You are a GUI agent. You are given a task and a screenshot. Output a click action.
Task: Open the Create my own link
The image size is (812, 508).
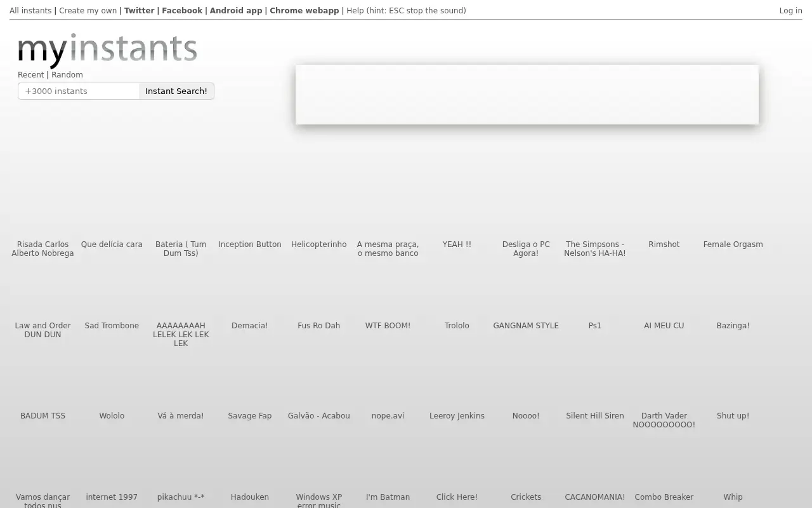click(88, 11)
